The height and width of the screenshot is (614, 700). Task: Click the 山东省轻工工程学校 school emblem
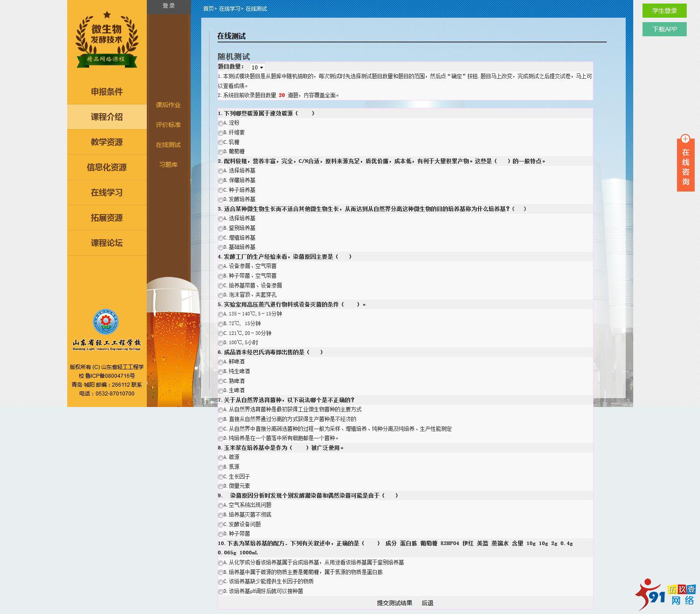[106, 322]
